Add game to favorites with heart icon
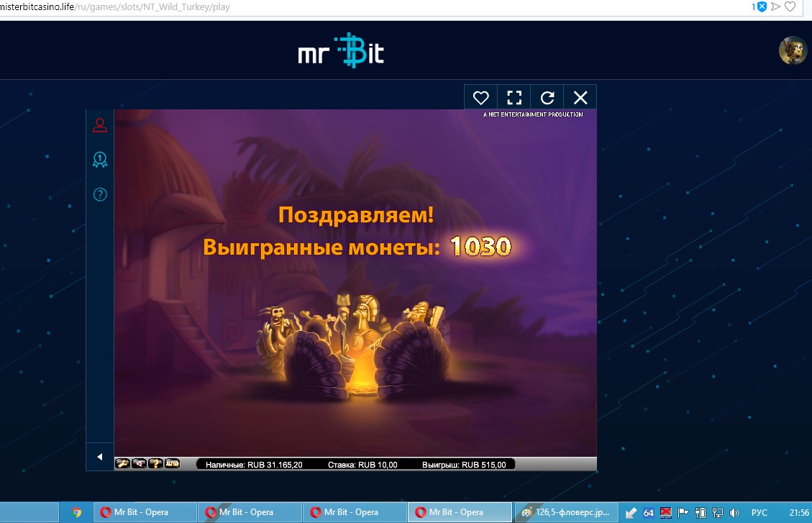This screenshot has width=812, height=523. pyautogui.click(x=480, y=97)
